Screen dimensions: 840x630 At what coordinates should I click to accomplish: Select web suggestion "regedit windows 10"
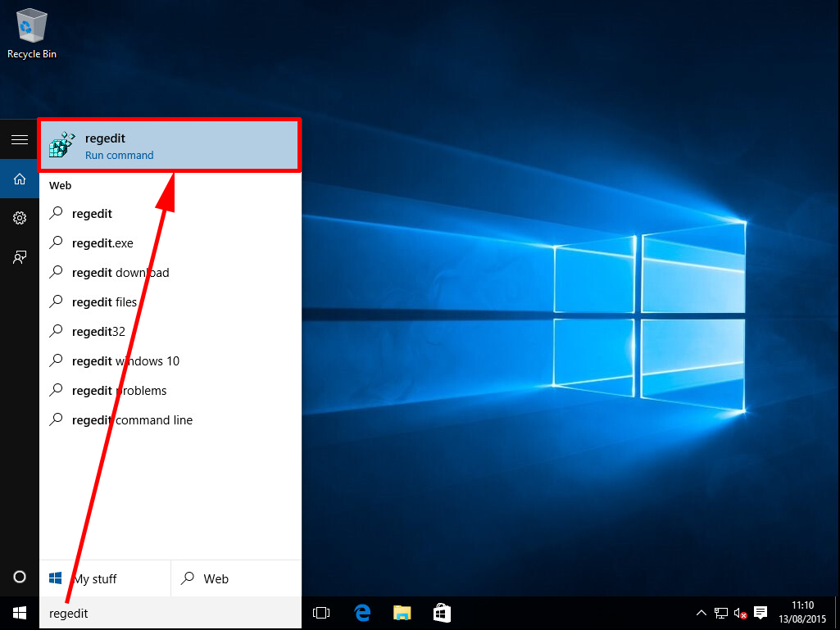170,361
